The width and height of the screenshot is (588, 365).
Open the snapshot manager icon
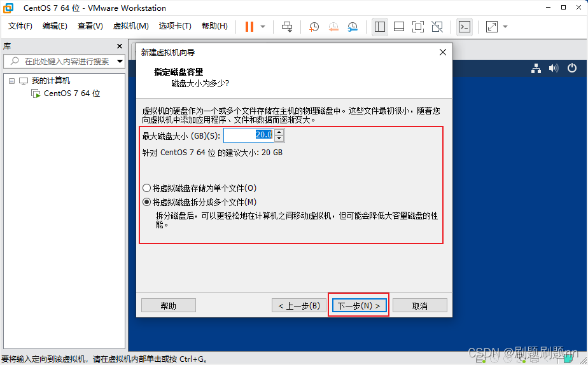pyautogui.click(x=353, y=27)
